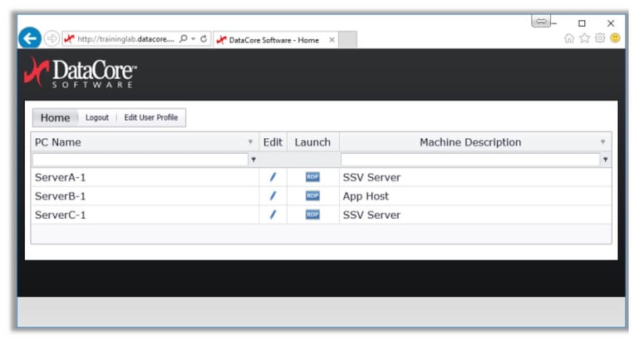
Task: Open Edit User Profile menu item
Action: [x=151, y=118]
